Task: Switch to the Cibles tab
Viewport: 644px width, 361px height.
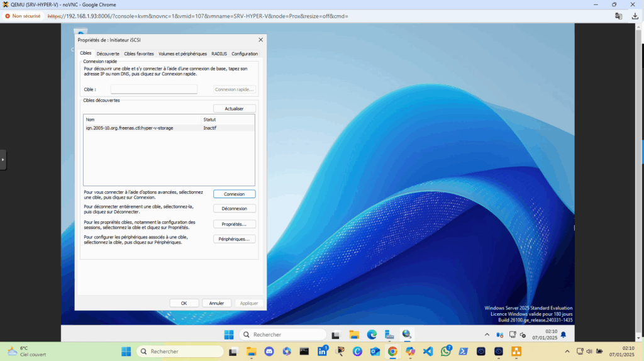Action: pyautogui.click(x=86, y=53)
